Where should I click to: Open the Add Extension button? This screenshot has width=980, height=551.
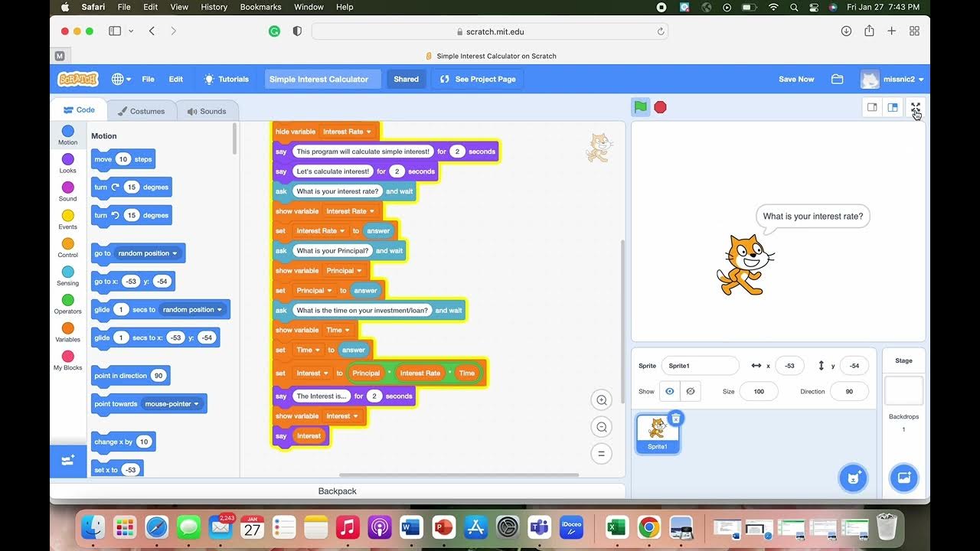[68, 461]
